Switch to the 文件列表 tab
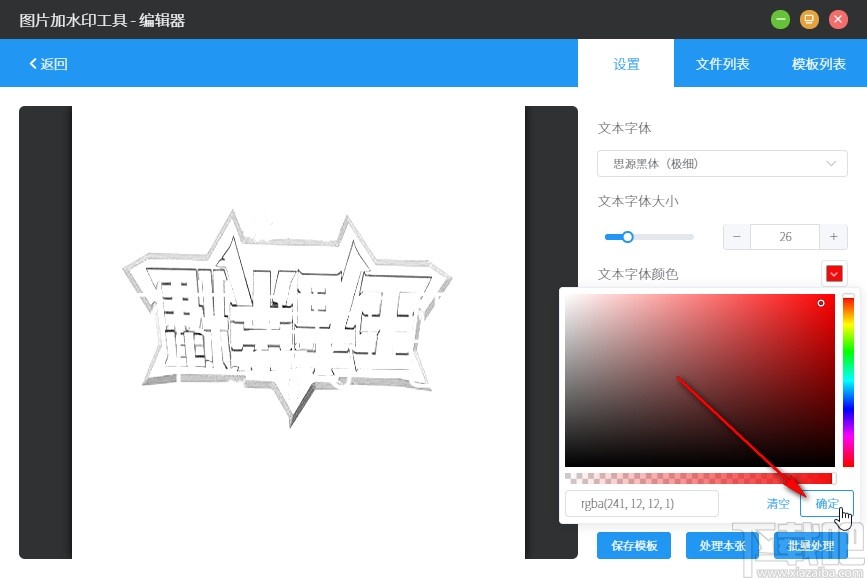This screenshot has width=867, height=578. (722, 63)
